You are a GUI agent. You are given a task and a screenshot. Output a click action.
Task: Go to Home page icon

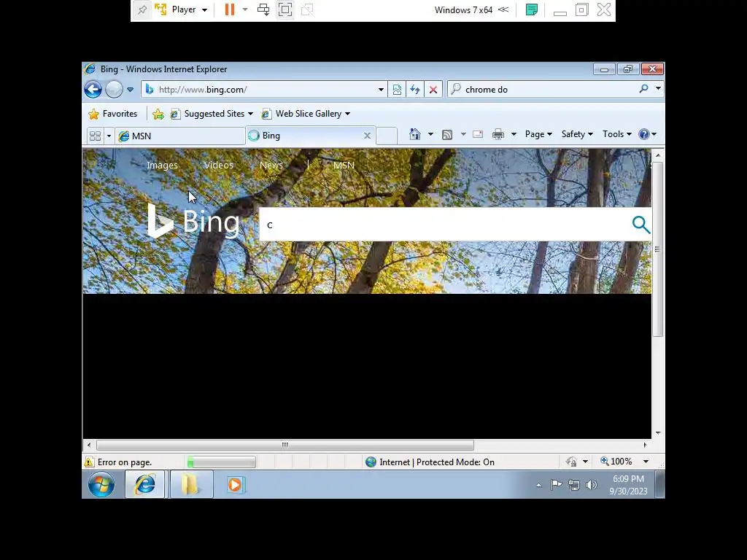coord(415,134)
